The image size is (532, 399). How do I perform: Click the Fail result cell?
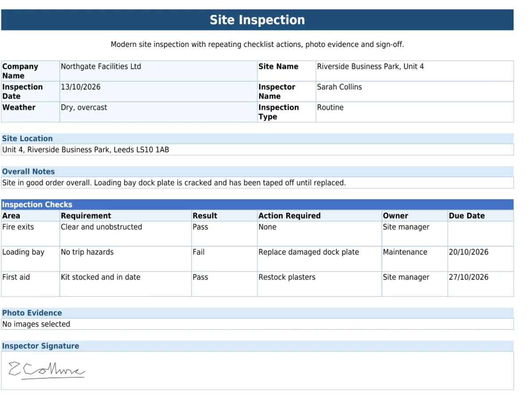tap(224, 259)
